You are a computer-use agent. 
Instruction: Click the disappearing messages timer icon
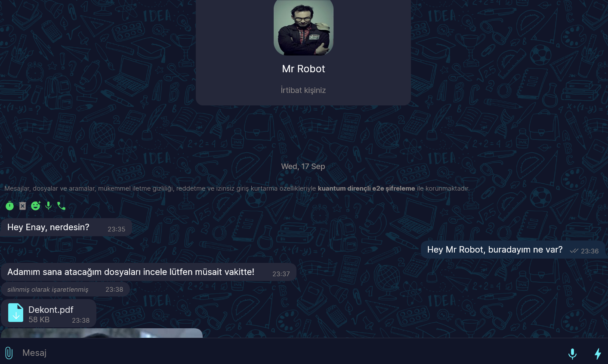[9, 206]
